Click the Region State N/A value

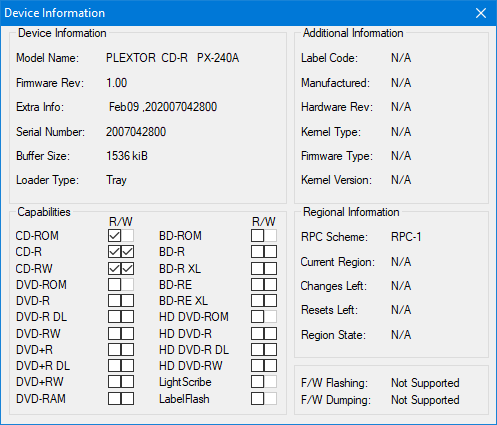tap(401, 335)
